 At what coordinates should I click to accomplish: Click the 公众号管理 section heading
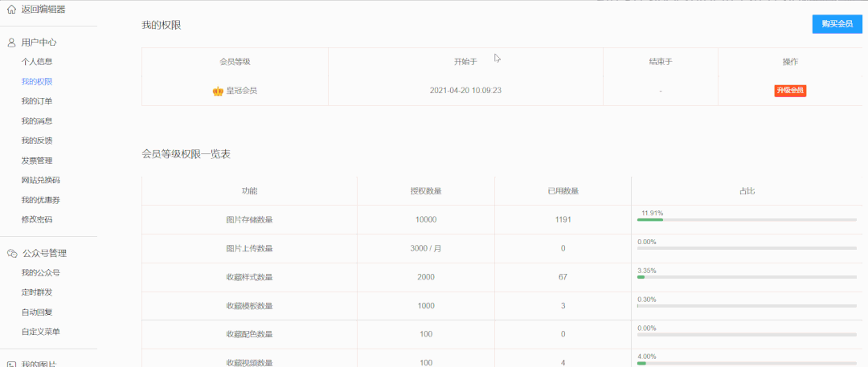44,254
